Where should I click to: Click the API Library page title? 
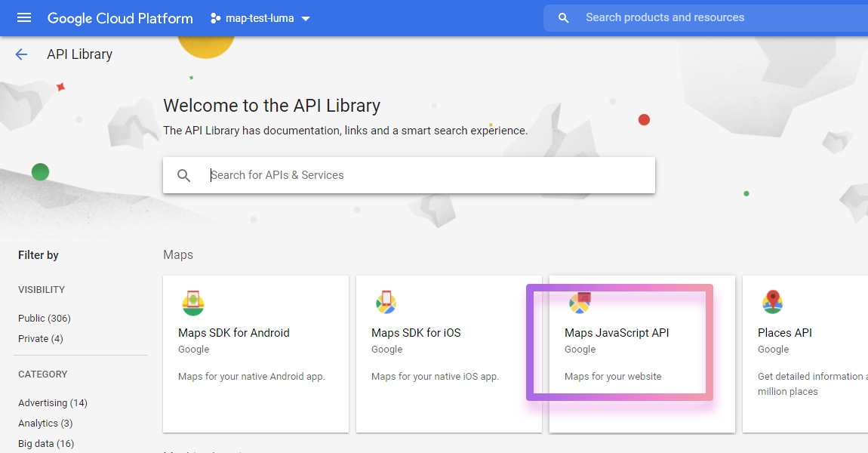point(80,54)
